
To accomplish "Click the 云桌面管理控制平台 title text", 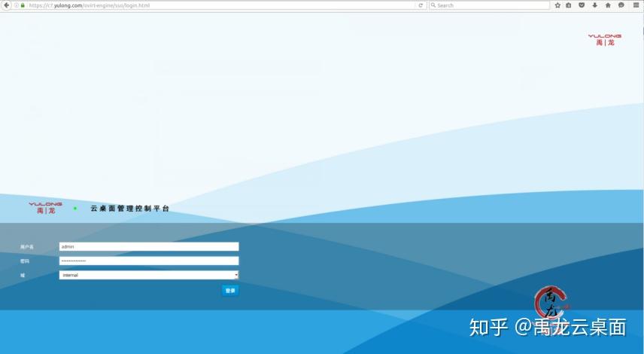I will pos(130,209).
